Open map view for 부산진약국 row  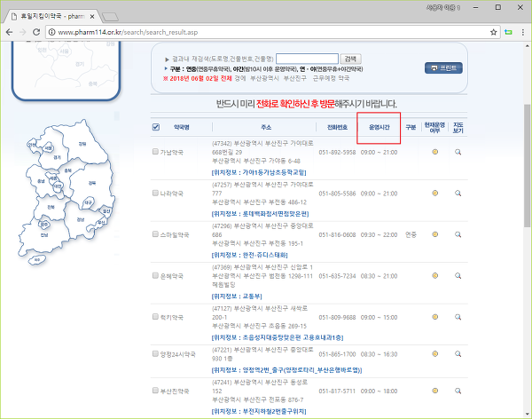[x=458, y=391]
